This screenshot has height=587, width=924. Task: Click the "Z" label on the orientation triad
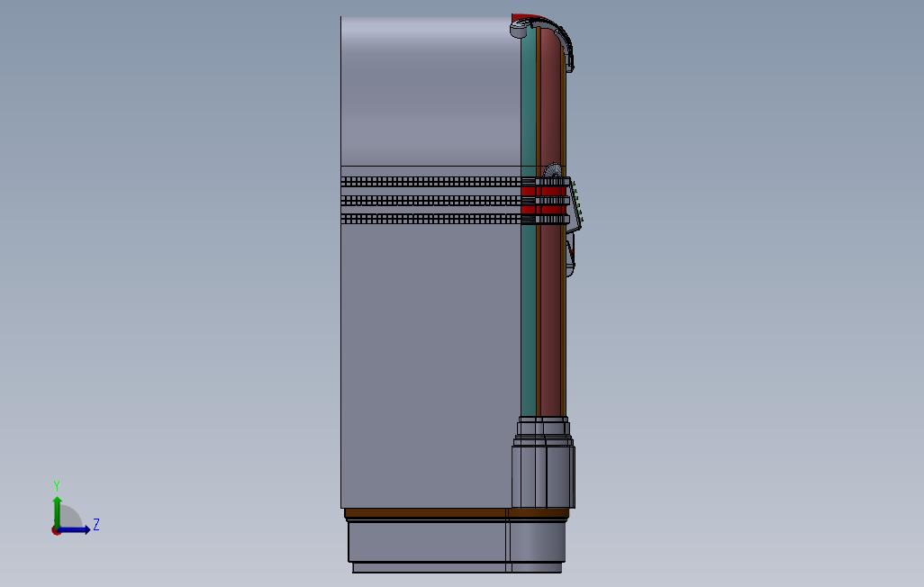(96, 525)
